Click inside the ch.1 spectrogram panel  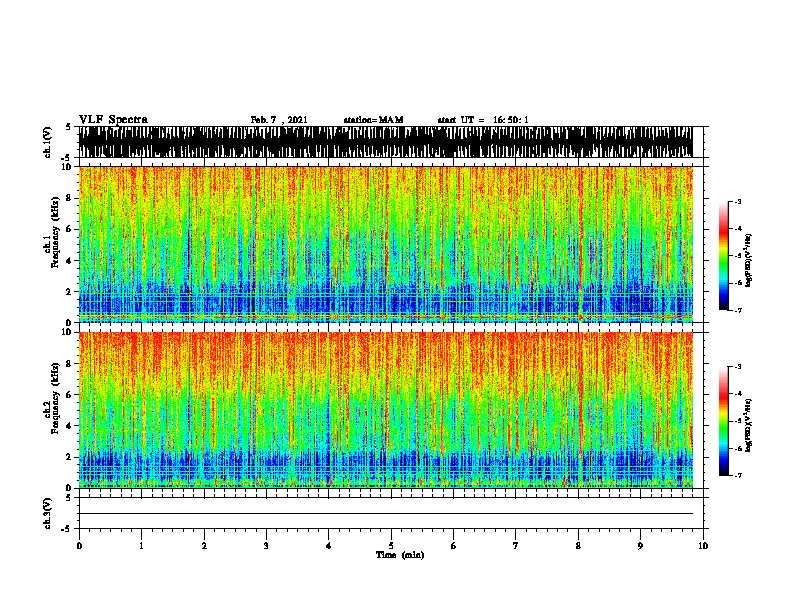pyautogui.click(x=386, y=244)
